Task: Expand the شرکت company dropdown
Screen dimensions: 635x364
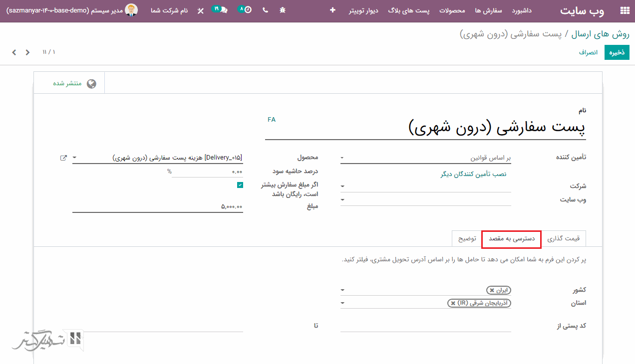Action: click(342, 186)
